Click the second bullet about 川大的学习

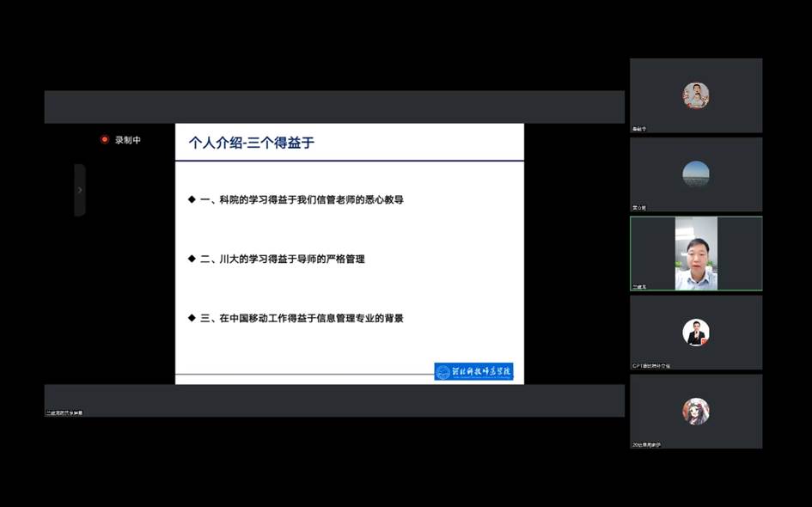(282, 259)
